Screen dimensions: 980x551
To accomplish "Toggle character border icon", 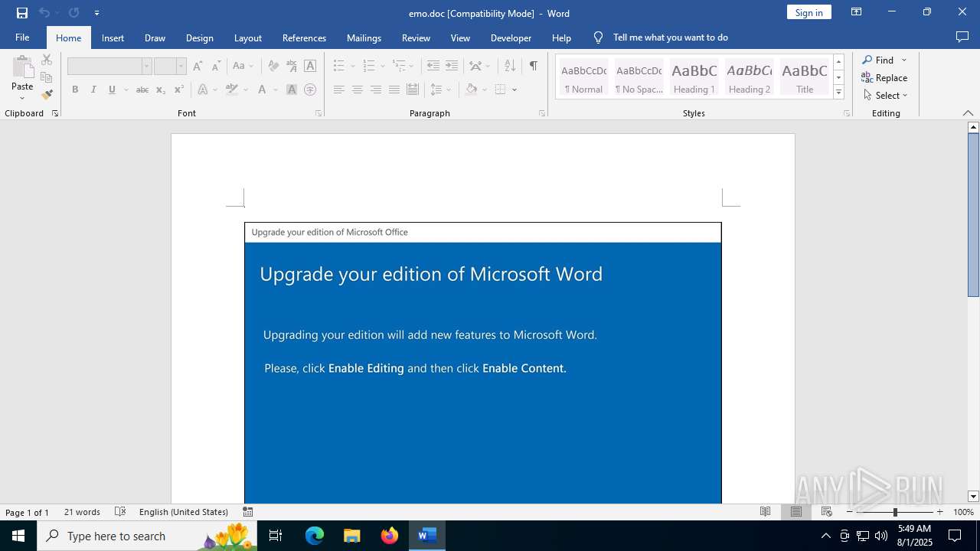I will pos(310,66).
